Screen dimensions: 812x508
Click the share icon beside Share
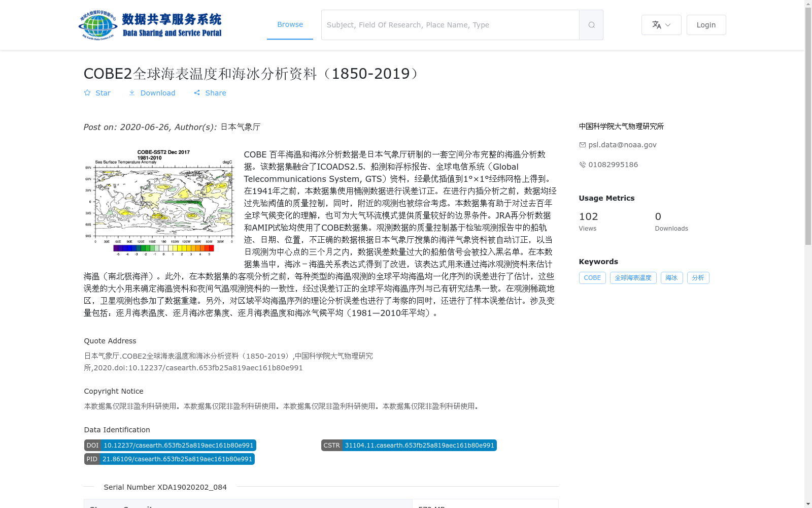click(197, 93)
